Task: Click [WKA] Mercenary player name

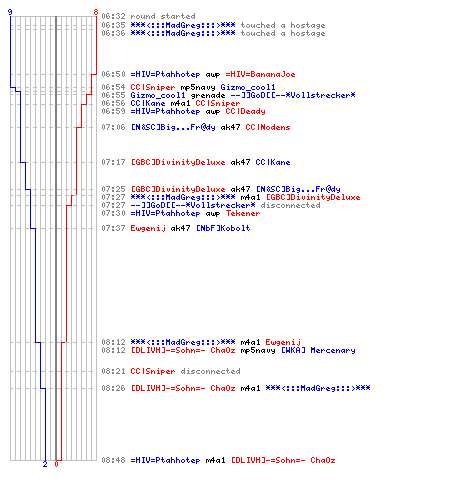Action: pyautogui.click(x=318, y=350)
